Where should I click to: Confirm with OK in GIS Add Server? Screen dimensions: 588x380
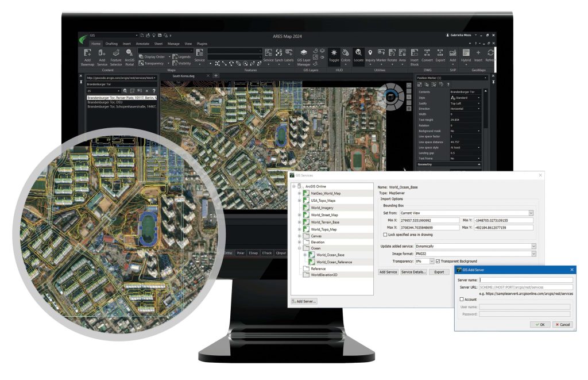tap(540, 324)
